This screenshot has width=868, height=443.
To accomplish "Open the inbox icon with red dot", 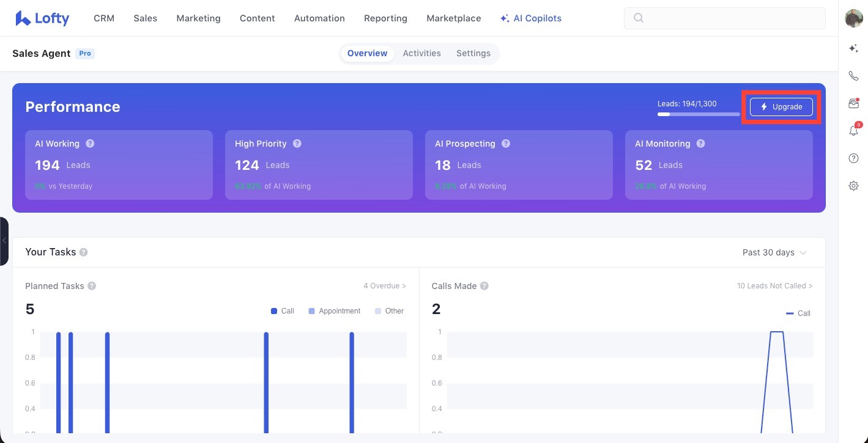I will pos(853,103).
